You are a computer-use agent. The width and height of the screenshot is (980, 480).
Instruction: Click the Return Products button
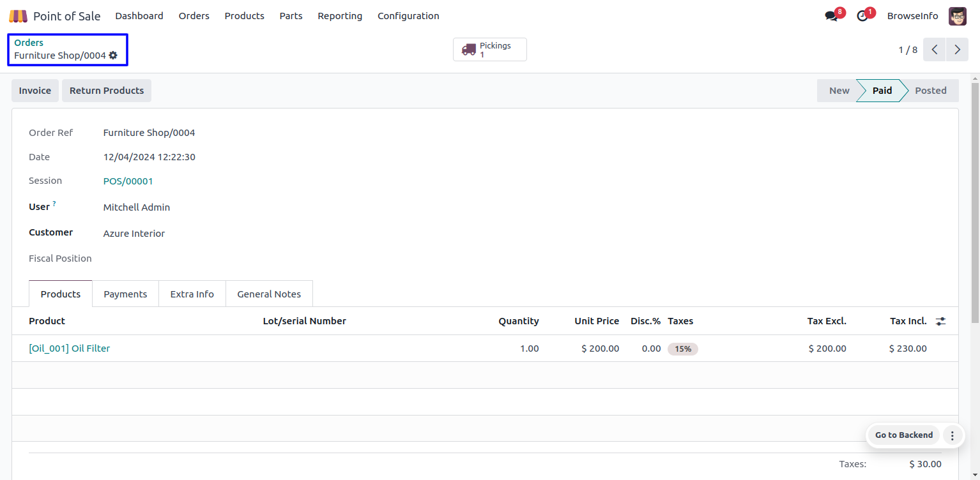107,91
